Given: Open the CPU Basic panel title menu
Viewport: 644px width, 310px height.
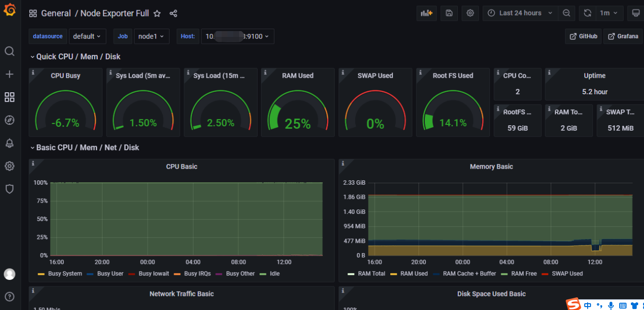Looking at the screenshot, I should click(182, 167).
